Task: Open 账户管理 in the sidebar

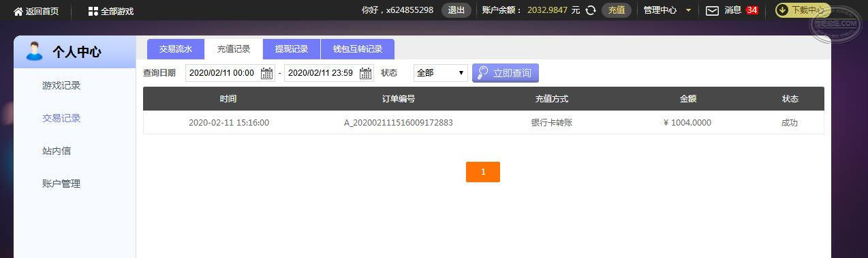Action: pos(61,184)
